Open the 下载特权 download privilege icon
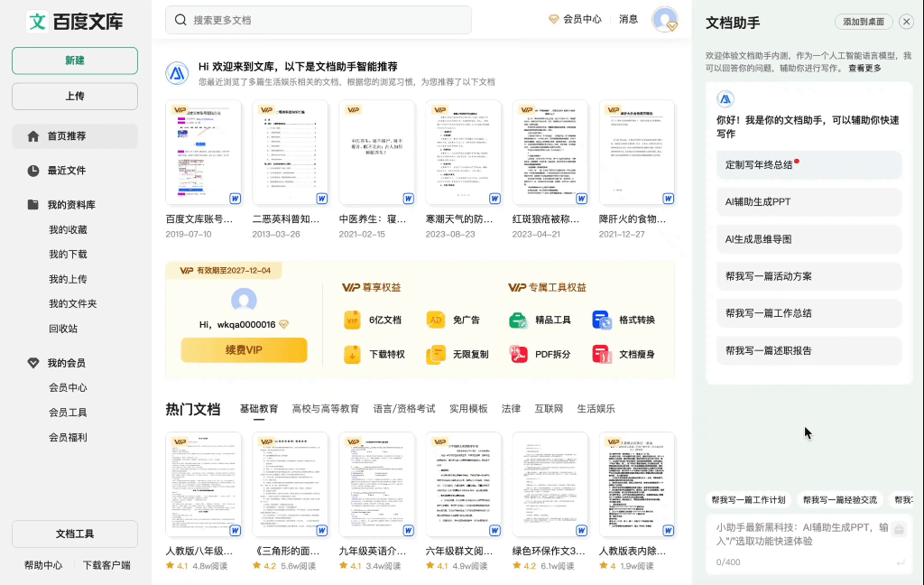This screenshot has height=585, width=924. [x=352, y=353]
